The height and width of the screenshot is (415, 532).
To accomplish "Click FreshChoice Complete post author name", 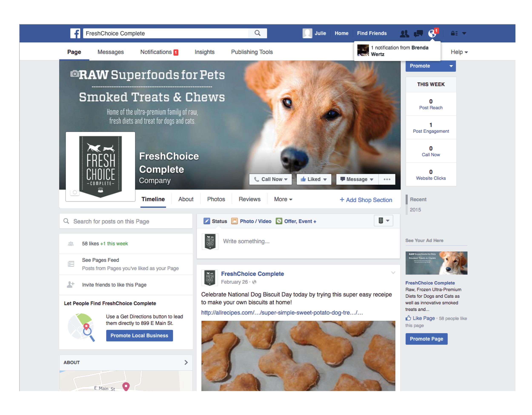I will coord(252,274).
